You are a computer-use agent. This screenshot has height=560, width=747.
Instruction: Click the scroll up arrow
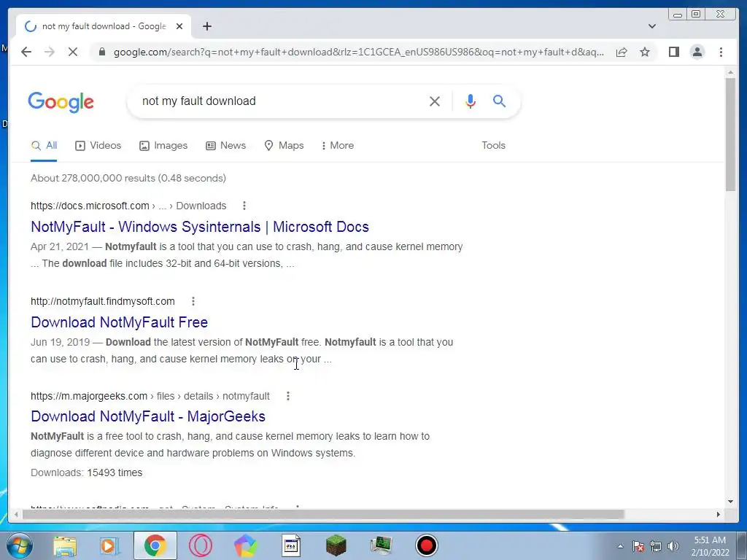(x=730, y=73)
